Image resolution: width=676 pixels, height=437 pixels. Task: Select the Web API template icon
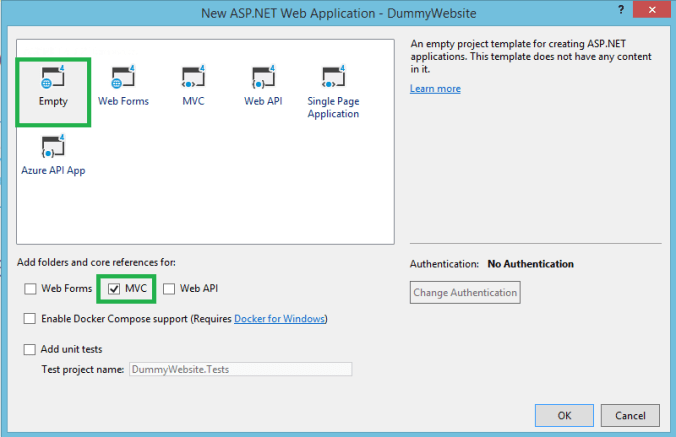pos(264,78)
